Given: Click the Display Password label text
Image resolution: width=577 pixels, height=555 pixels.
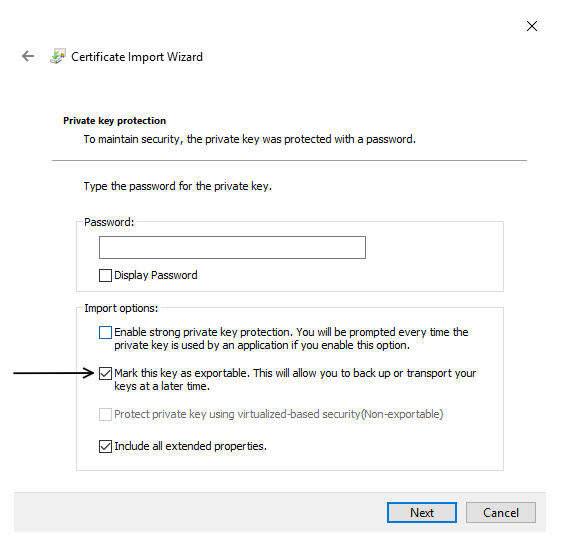Looking at the screenshot, I should 156,275.
